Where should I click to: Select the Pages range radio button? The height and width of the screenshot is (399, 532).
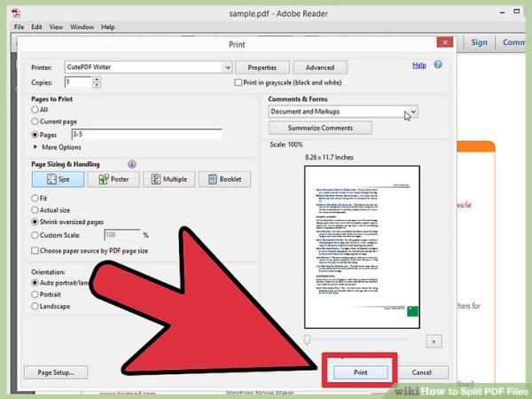pyautogui.click(x=35, y=135)
